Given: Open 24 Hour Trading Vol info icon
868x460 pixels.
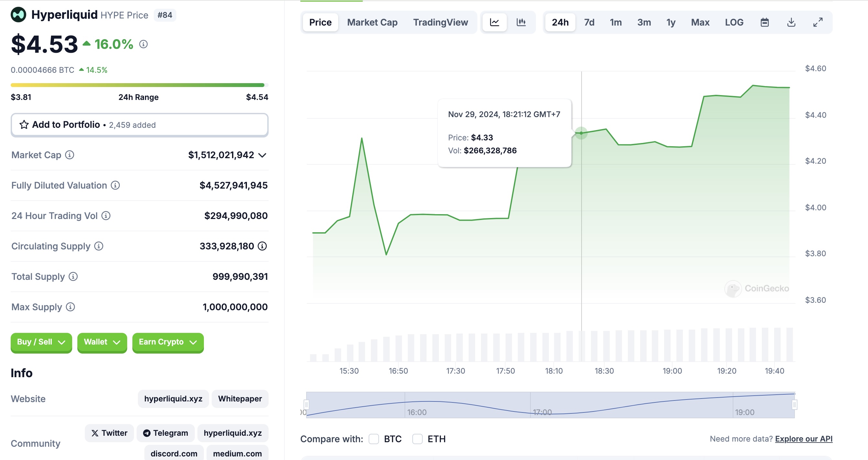Looking at the screenshot, I should click(106, 215).
